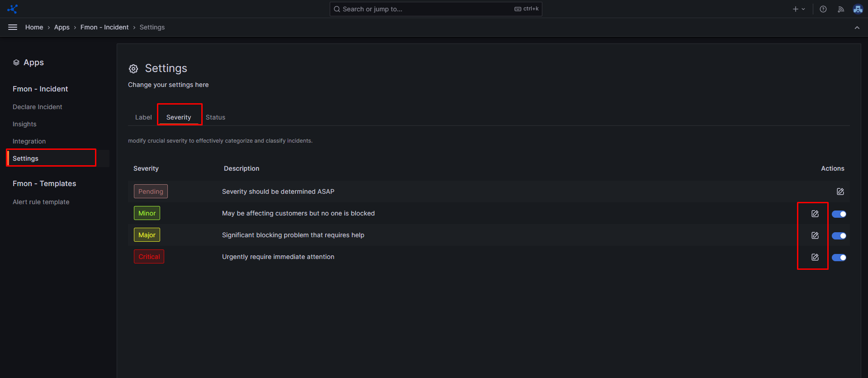This screenshot has height=378, width=868.
Task: Open the news feed RSS icon
Action: point(841,9)
